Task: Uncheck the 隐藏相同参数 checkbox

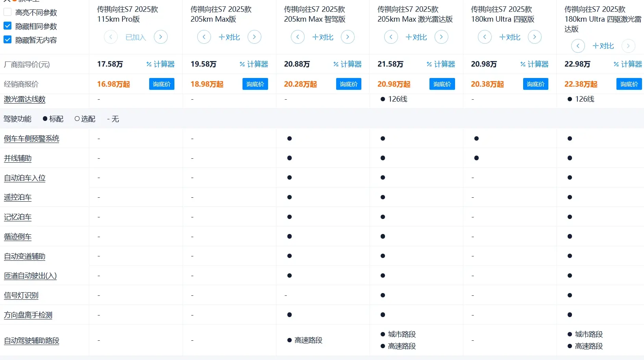Action: pos(7,26)
